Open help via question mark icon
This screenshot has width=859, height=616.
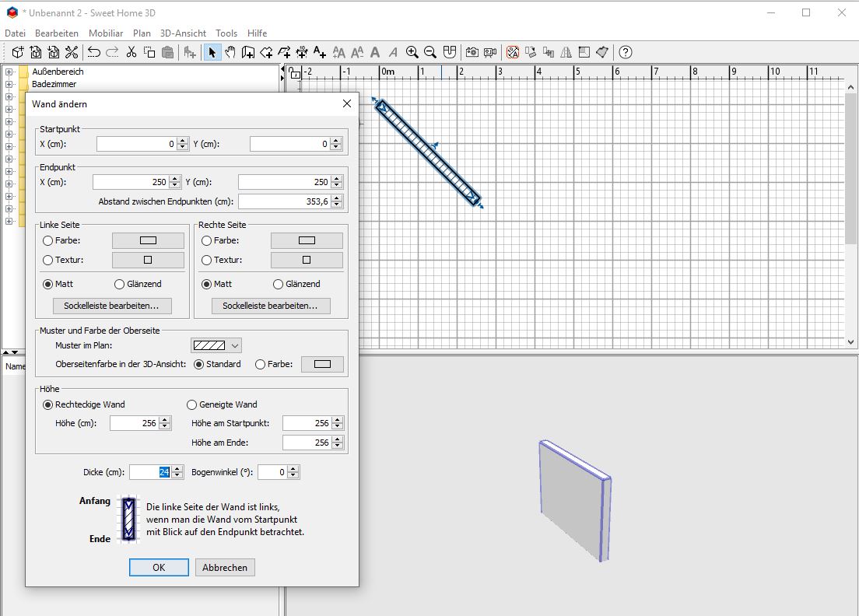point(625,52)
